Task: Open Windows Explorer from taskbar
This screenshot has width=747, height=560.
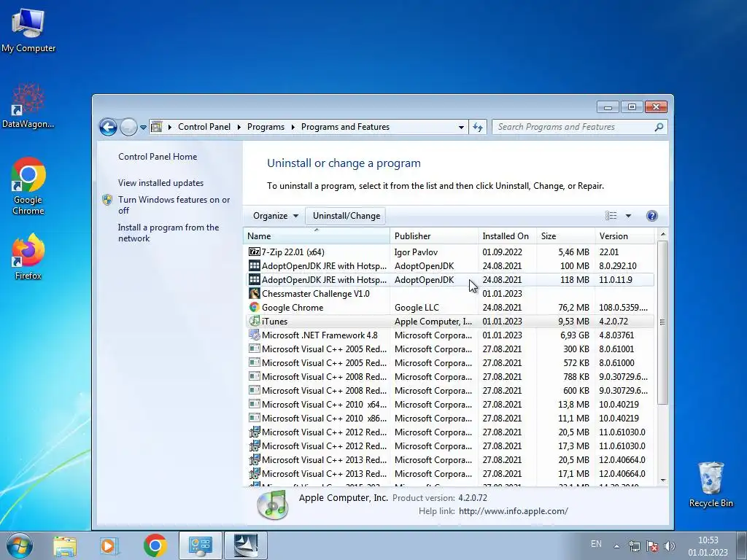Action: click(x=65, y=545)
